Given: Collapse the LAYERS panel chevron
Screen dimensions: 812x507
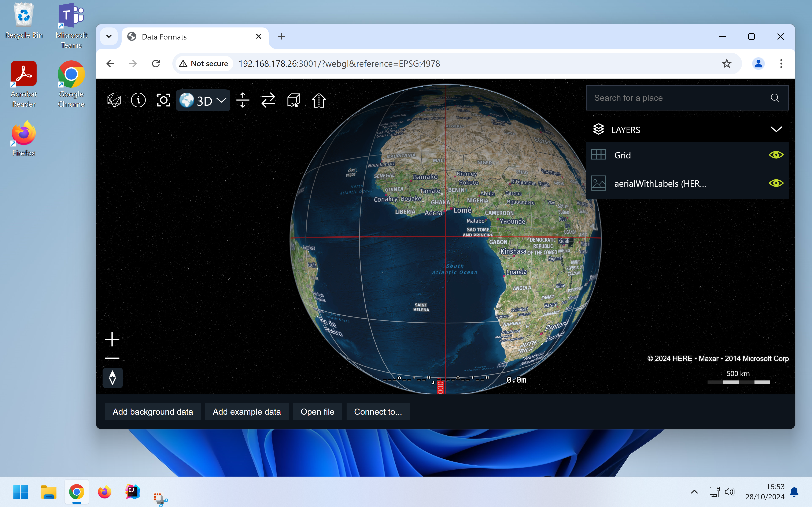Looking at the screenshot, I should [x=776, y=129].
